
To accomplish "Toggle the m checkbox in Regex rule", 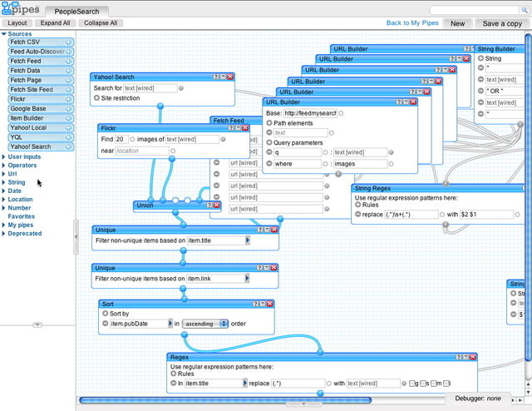I will [434, 384].
